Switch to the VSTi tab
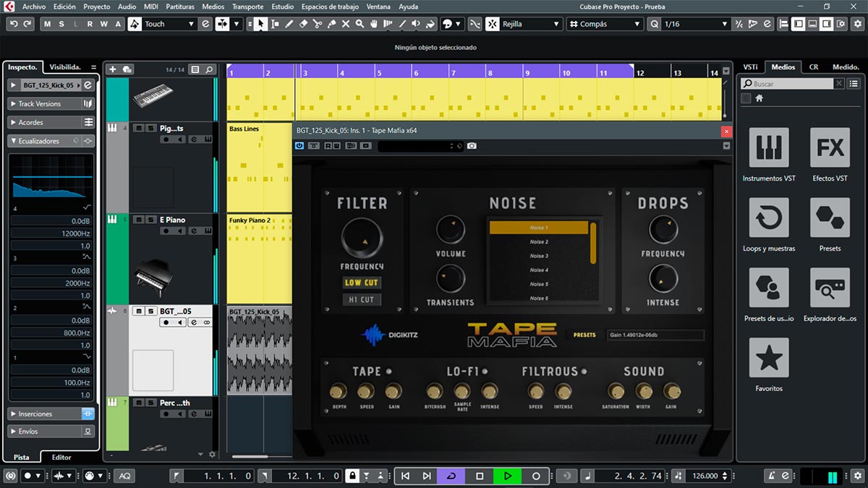The width and height of the screenshot is (868, 488). [750, 67]
